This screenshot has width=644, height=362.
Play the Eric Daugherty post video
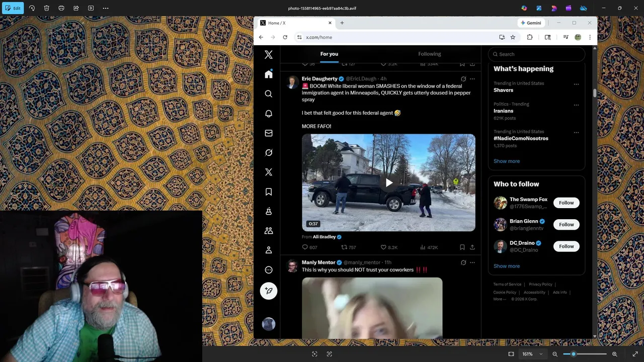pyautogui.click(x=388, y=183)
